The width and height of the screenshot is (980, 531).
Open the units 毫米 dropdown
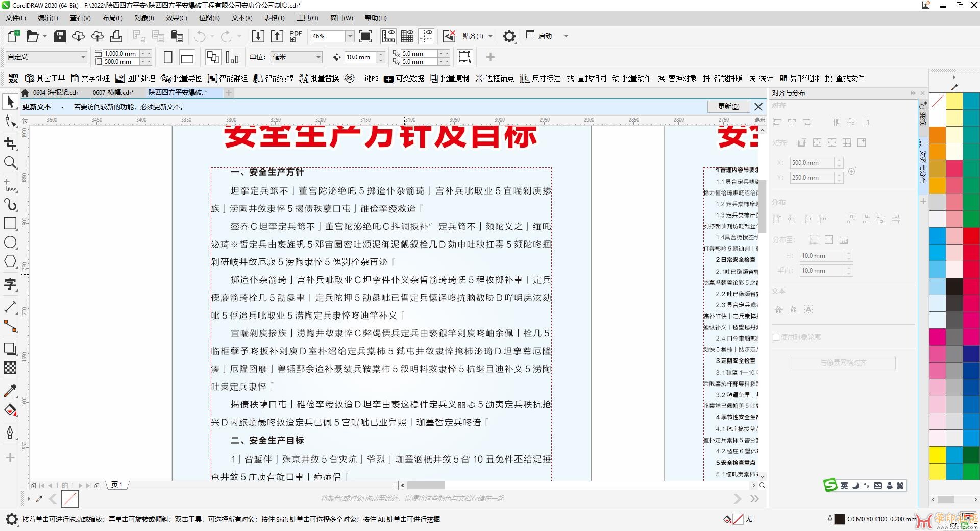point(318,57)
